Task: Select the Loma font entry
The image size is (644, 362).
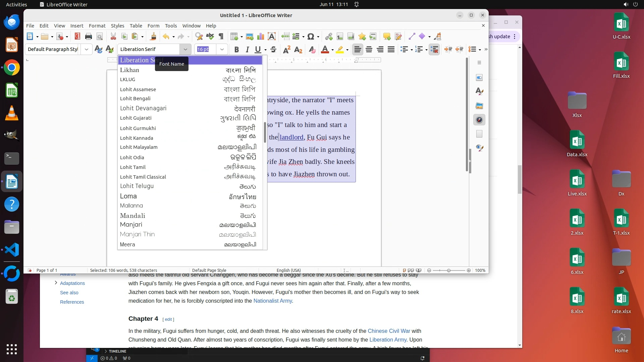Action: coord(128,196)
